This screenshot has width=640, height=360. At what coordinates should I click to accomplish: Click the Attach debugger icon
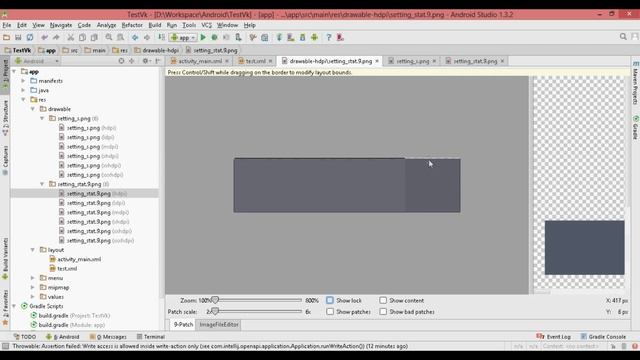tap(238, 38)
